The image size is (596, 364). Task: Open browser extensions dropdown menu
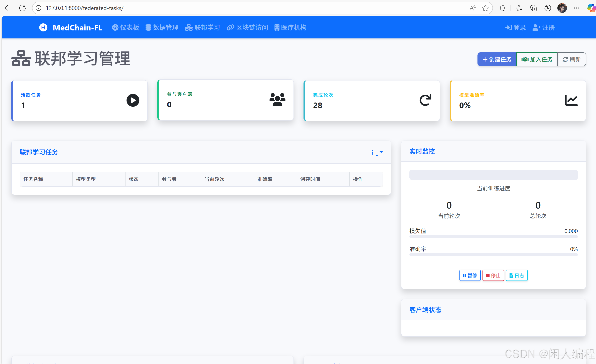[x=502, y=8]
